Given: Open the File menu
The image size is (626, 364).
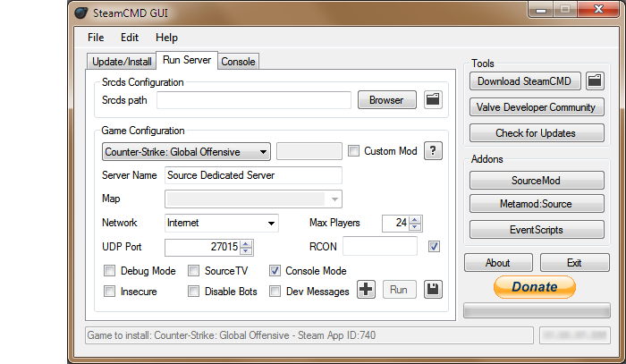Looking at the screenshot, I should point(96,38).
